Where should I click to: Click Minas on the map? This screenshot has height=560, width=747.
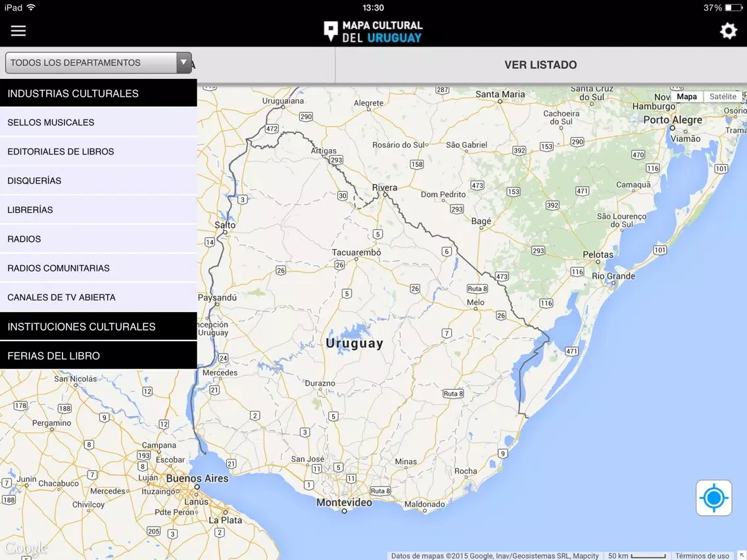click(406, 461)
